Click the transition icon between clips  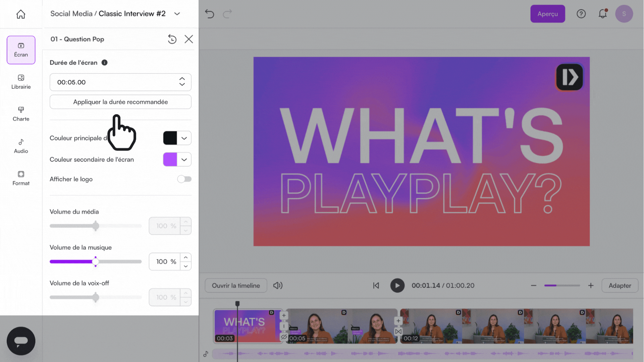(398, 331)
